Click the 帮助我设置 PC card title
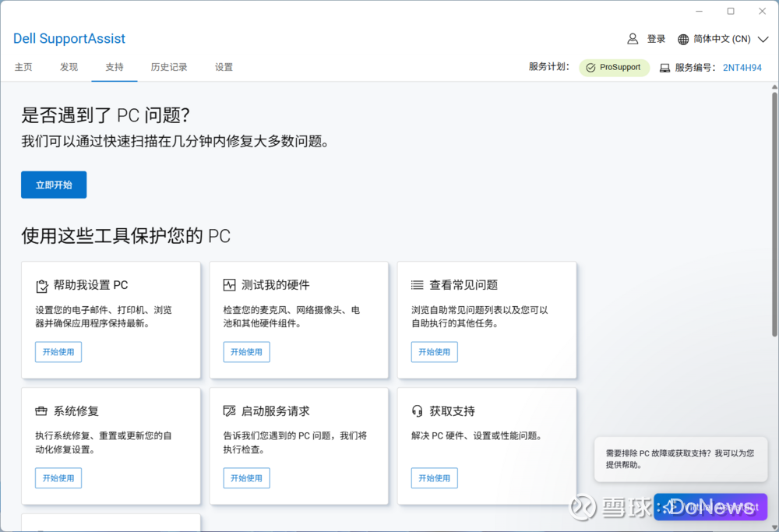The width and height of the screenshot is (779, 532). coord(91,284)
